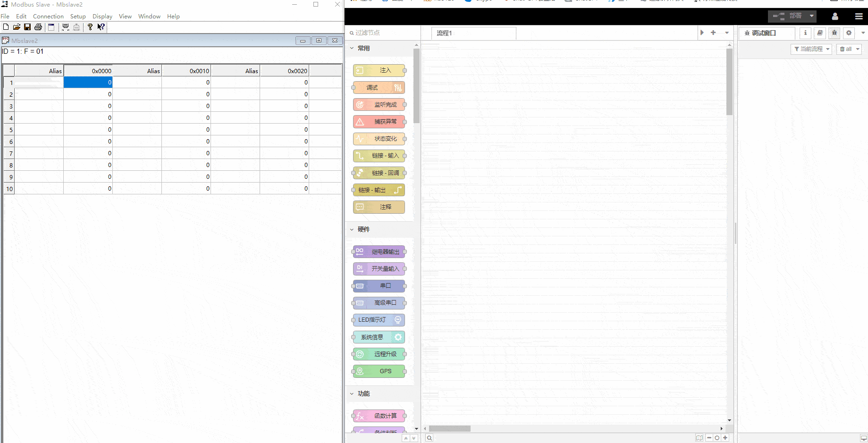Open file with the Open folder icon
Image resolution: width=868 pixels, height=443 pixels.
(17, 27)
